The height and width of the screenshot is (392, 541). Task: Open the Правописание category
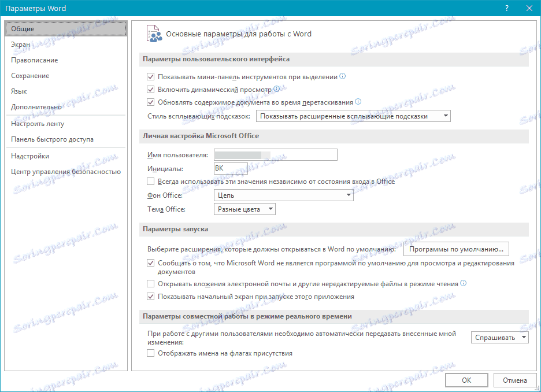pos(65,60)
